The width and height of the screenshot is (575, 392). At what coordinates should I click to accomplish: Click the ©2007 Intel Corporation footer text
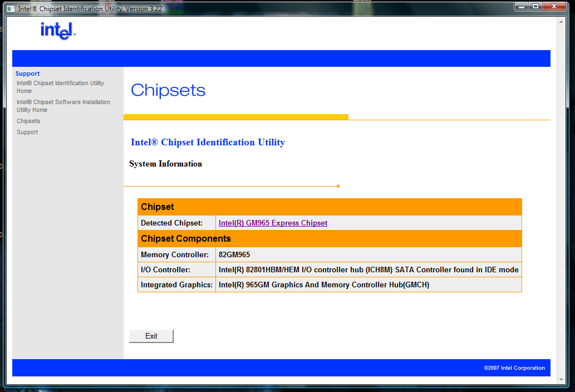tap(514, 368)
